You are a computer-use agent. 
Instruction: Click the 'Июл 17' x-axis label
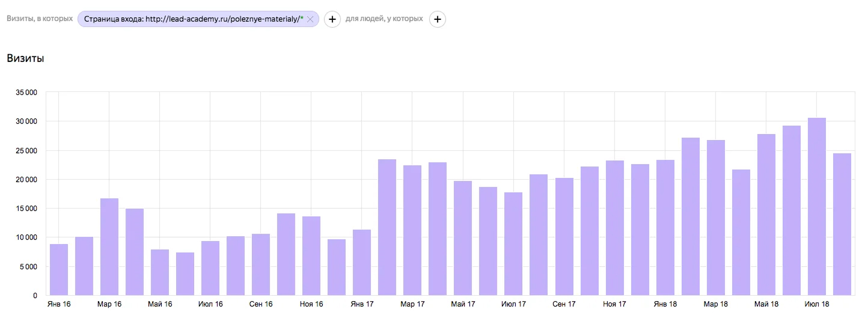click(513, 304)
